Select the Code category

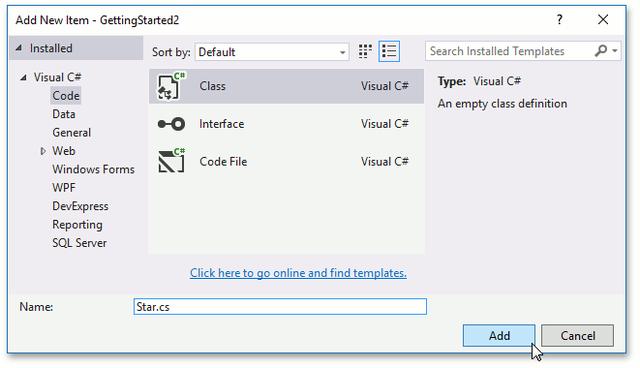pyautogui.click(x=66, y=95)
